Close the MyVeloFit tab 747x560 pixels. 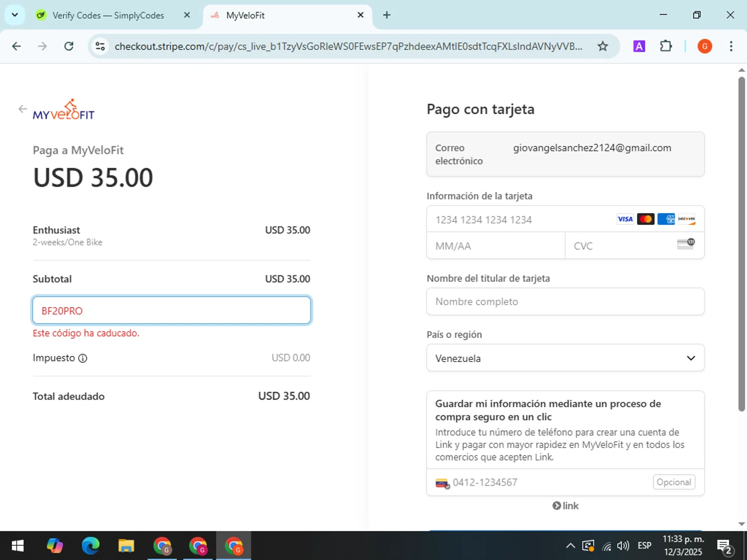tap(361, 15)
